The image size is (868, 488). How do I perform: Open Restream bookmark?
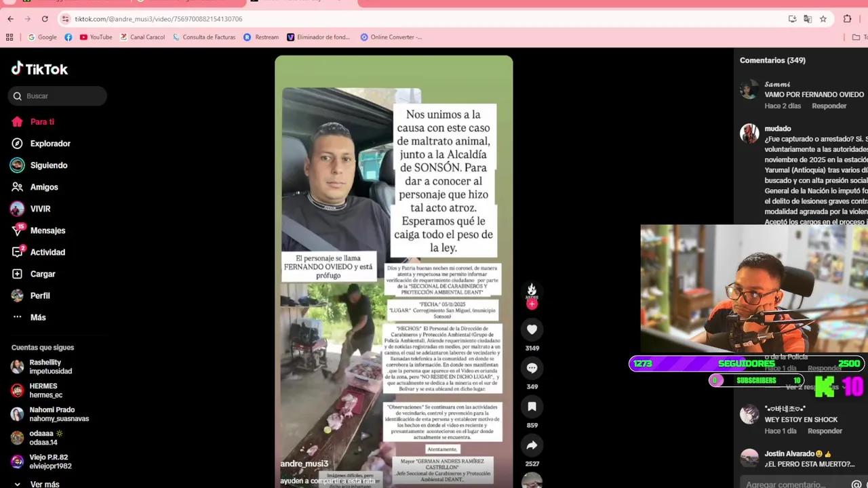coord(261,37)
